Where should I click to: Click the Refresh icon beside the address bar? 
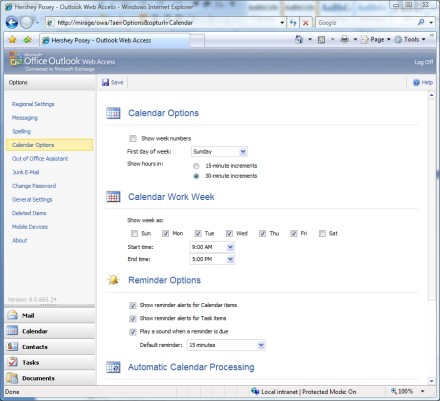(x=293, y=23)
